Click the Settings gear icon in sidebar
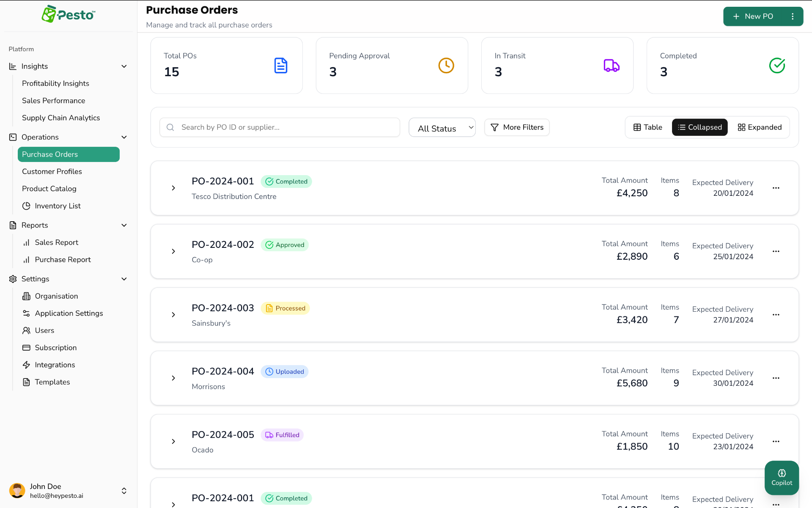This screenshot has width=812, height=508. click(x=12, y=279)
